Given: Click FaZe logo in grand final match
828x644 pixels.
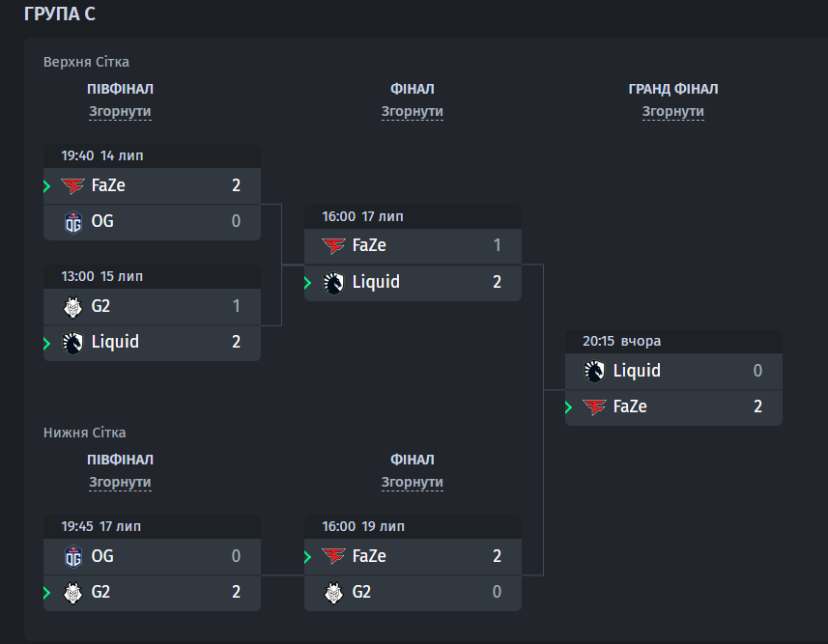Looking at the screenshot, I should point(594,407).
